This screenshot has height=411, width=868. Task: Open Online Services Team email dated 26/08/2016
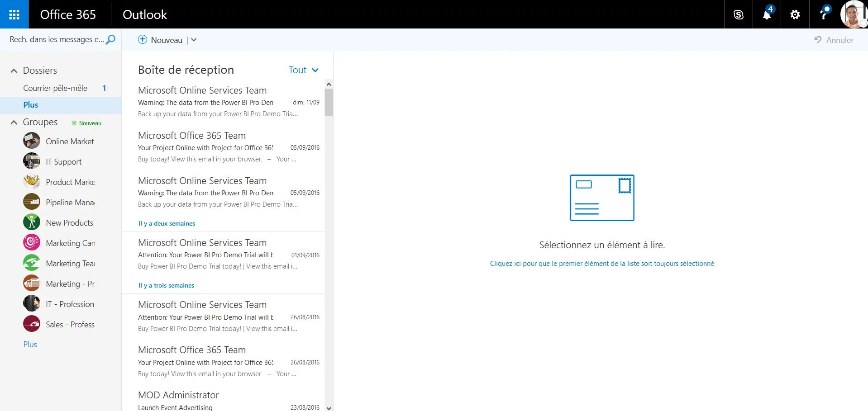point(223,317)
